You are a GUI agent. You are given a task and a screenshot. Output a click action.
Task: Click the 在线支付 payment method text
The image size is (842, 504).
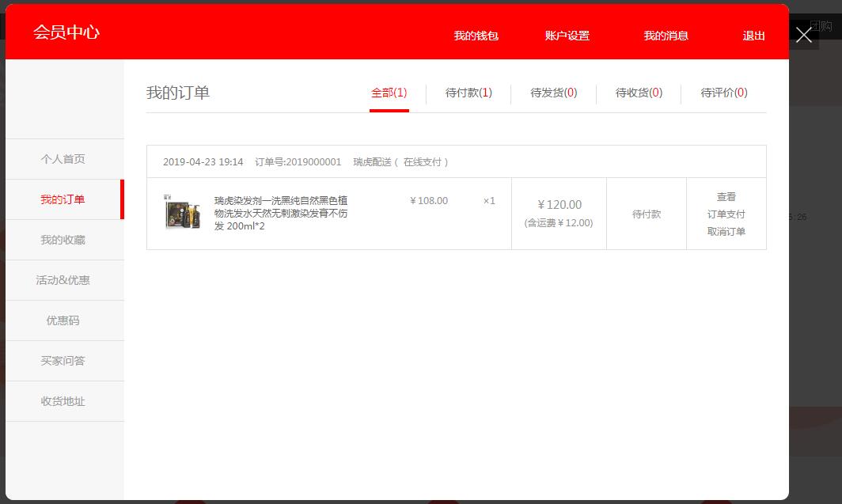coord(423,162)
